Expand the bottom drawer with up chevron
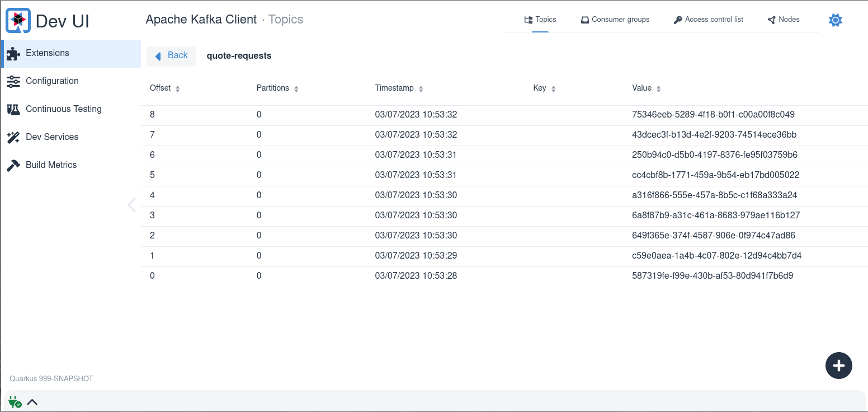The image size is (868, 412). [x=32, y=401]
